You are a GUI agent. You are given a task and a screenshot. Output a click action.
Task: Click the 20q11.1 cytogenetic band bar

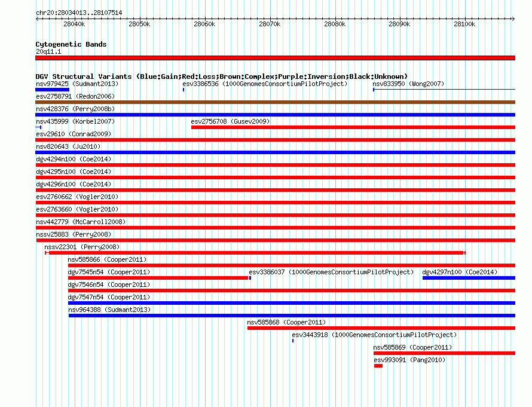click(x=275, y=58)
